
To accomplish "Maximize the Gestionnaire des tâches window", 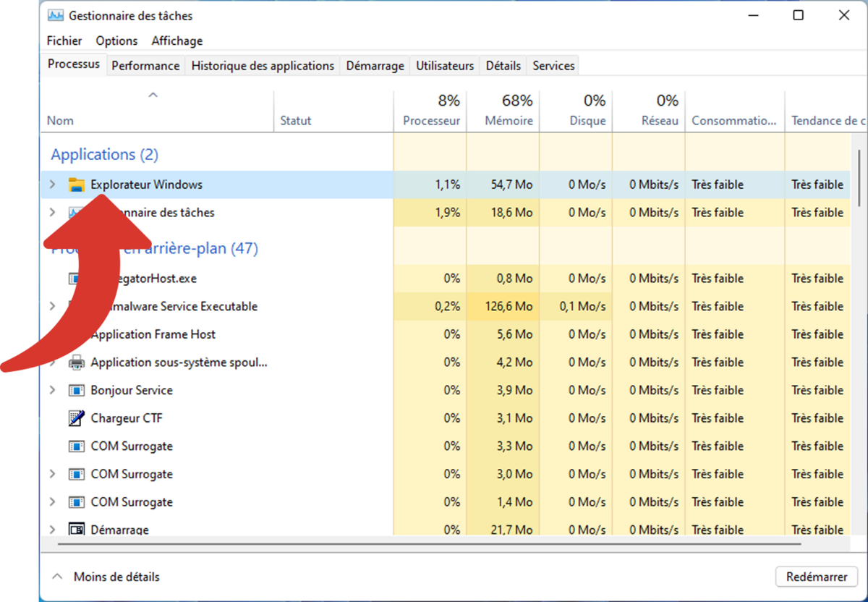I will (x=798, y=15).
